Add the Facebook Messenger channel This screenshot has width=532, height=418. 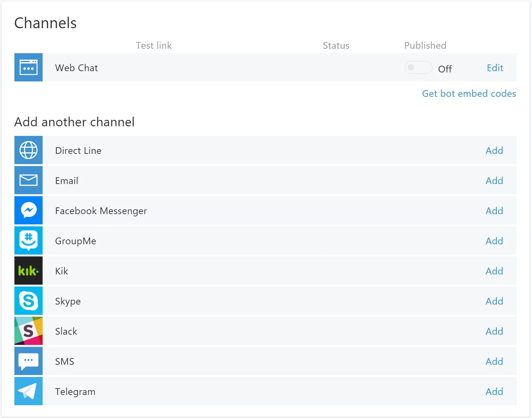(494, 211)
